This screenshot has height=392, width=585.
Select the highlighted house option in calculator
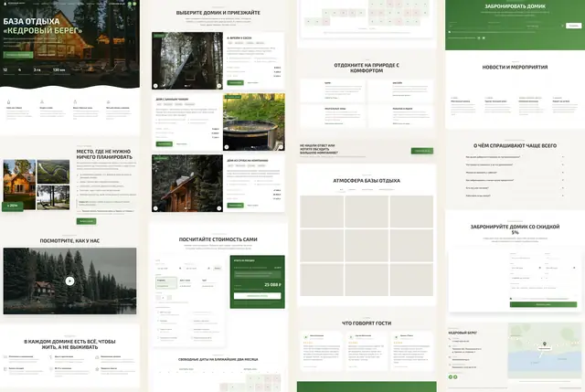pyautogui.click(x=166, y=282)
